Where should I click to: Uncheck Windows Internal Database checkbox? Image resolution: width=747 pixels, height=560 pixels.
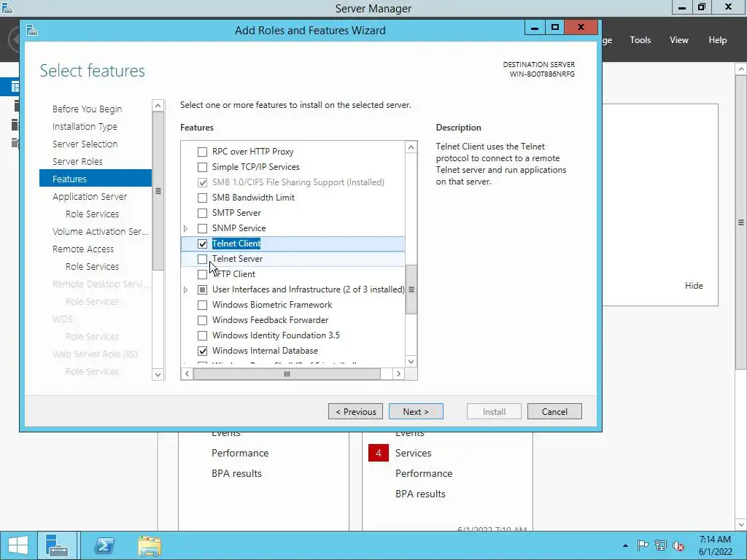(x=203, y=351)
